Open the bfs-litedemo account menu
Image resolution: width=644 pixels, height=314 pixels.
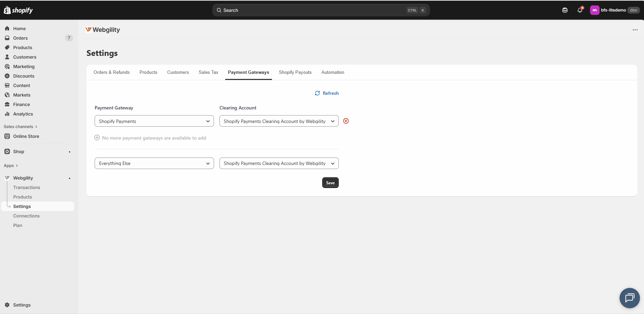[614, 10]
